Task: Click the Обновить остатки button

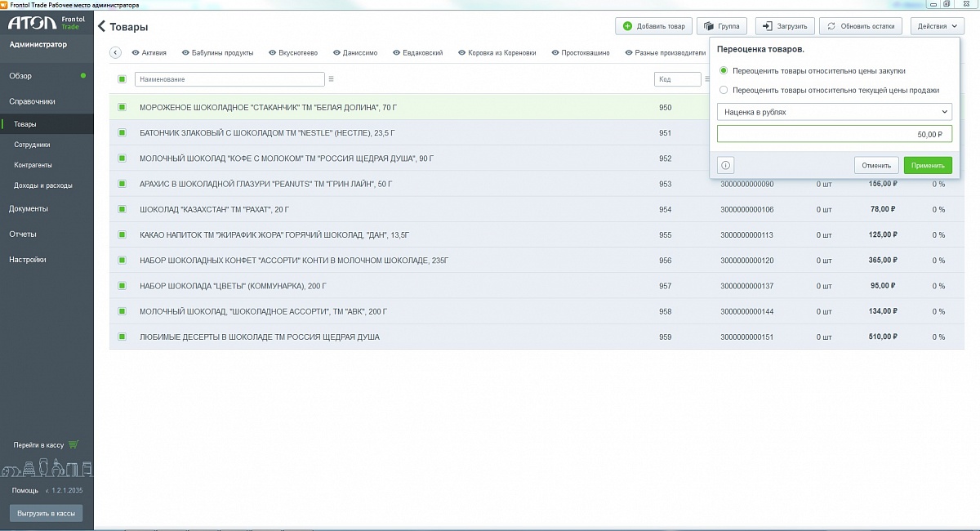Action: point(862,26)
